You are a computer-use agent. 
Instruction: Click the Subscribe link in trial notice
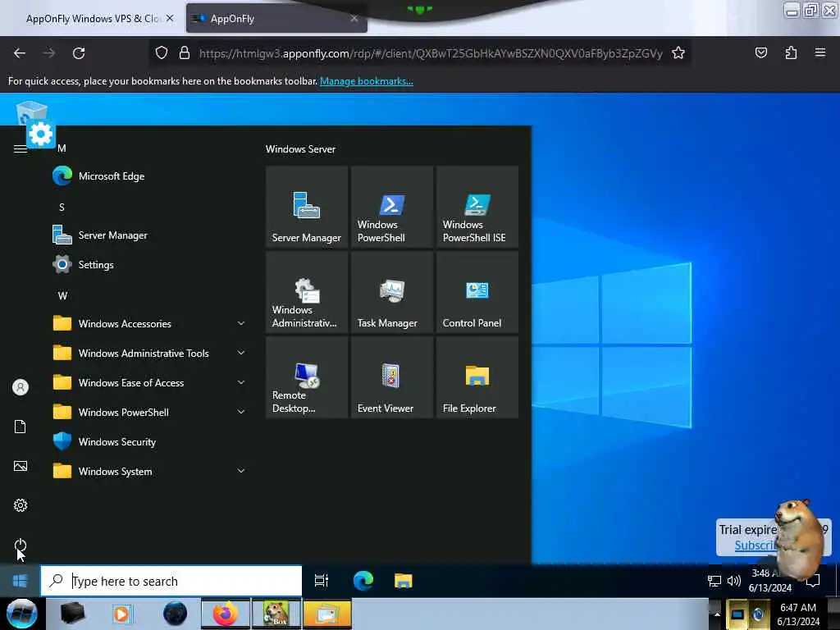point(756,546)
